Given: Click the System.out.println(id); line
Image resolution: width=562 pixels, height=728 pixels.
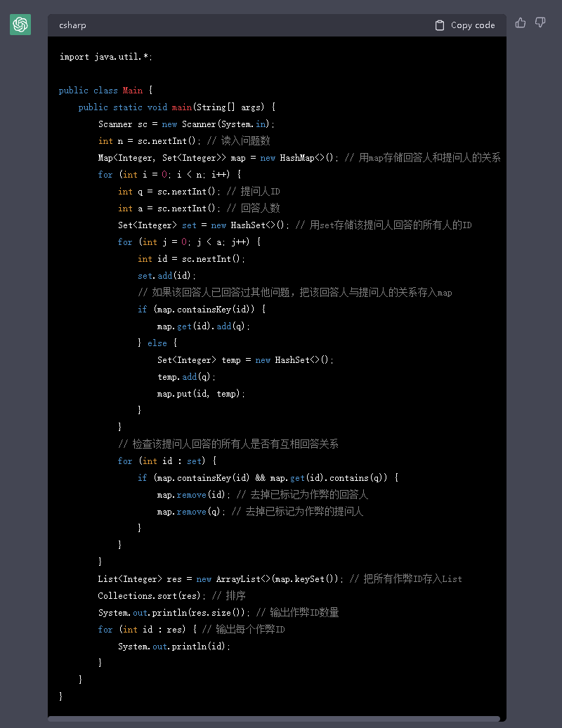Looking at the screenshot, I should 174,647.
